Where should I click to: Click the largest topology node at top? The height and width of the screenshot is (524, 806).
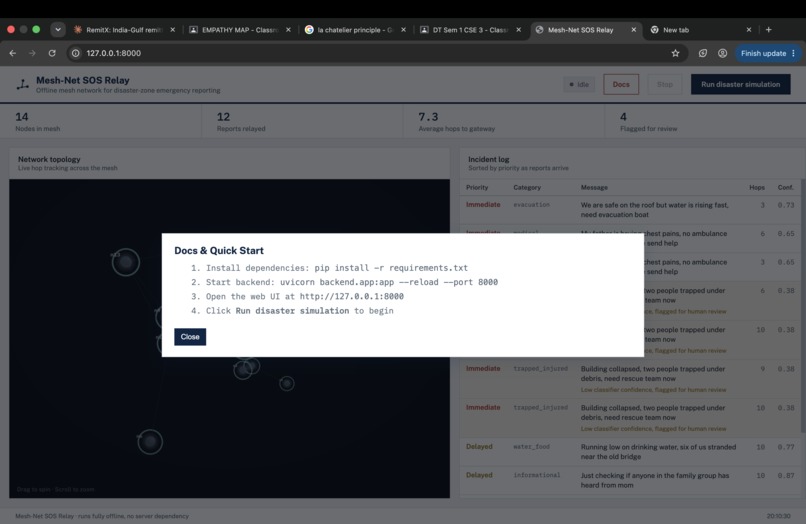pyautogui.click(x=126, y=262)
